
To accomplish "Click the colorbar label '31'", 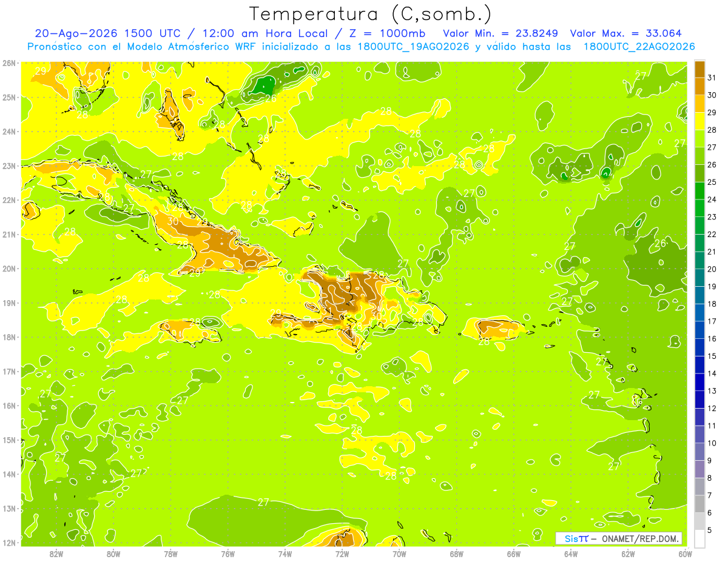I will [712, 78].
